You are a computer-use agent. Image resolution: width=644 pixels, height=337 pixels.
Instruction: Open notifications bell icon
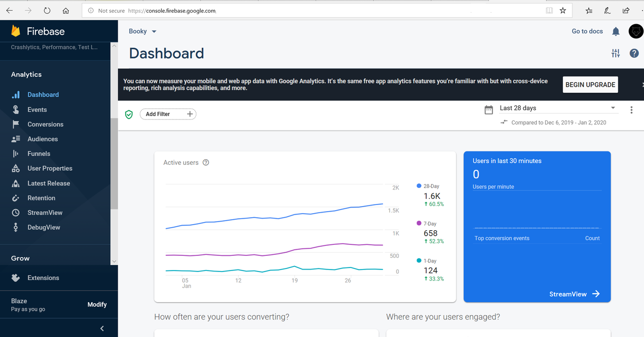[x=616, y=31]
